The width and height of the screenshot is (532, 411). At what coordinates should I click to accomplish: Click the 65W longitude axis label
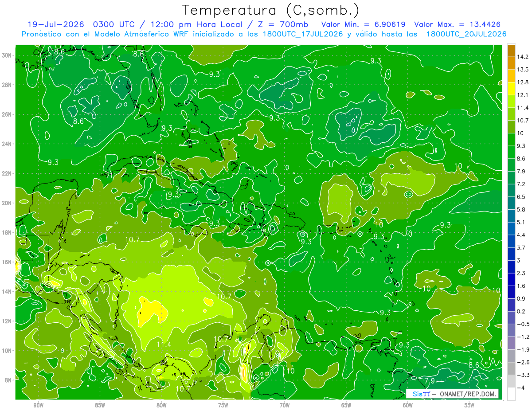[x=346, y=405]
